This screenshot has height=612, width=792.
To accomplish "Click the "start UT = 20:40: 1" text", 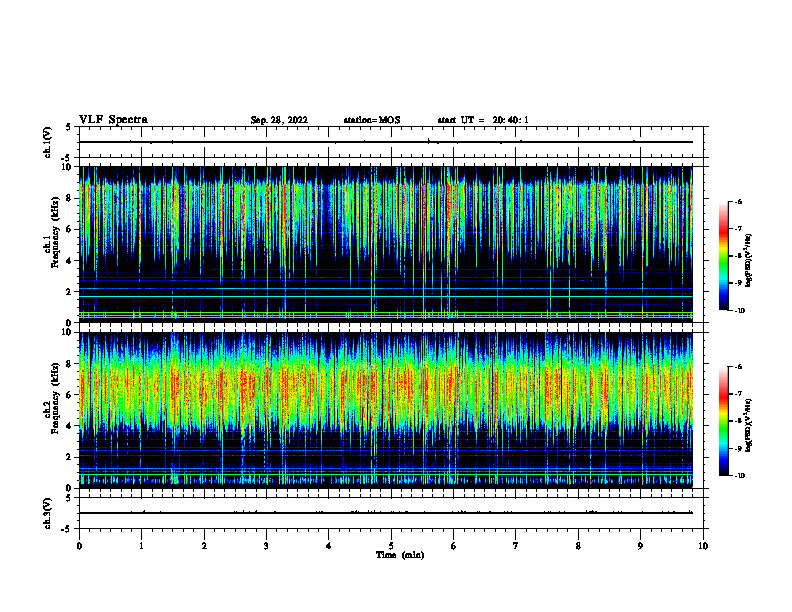I will 483,120.
